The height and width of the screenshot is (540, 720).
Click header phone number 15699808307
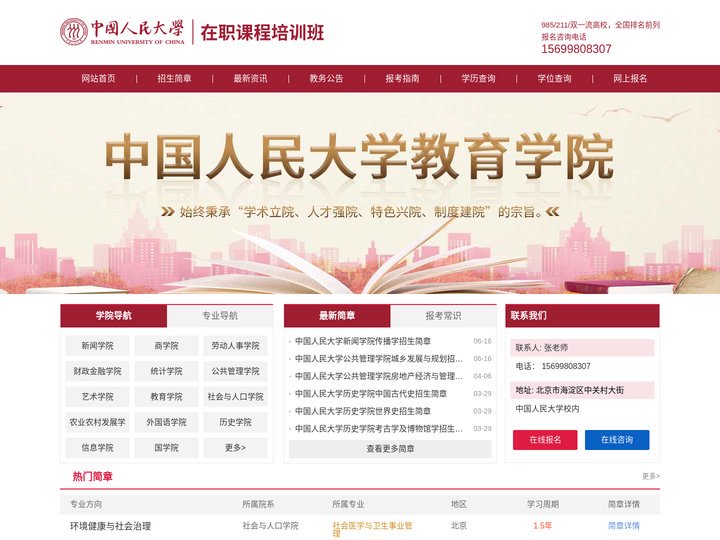pyautogui.click(x=576, y=49)
